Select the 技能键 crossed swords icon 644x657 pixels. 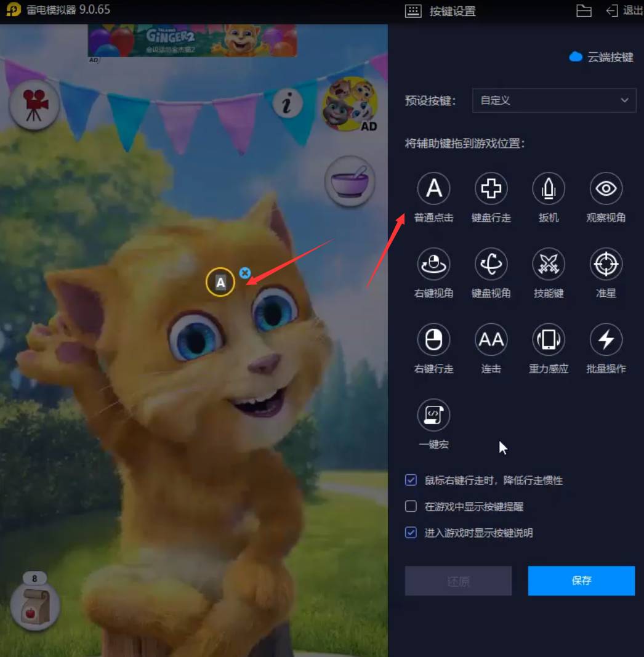point(549,264)
